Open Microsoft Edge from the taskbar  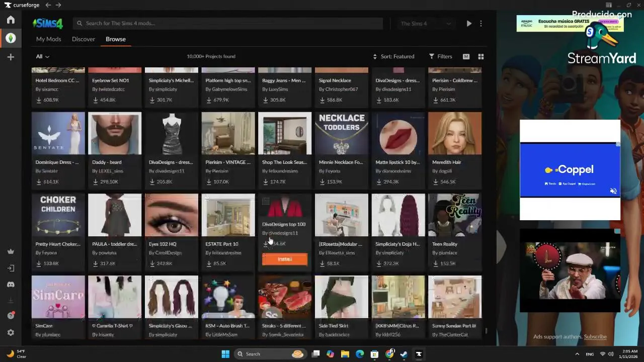pyautogui.click(x=360, y=354)
